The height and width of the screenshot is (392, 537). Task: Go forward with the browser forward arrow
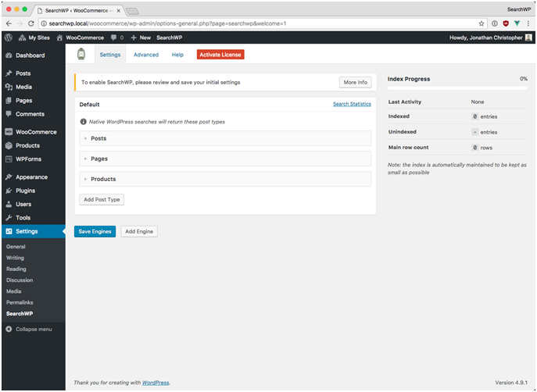click(x=20, y=23)
